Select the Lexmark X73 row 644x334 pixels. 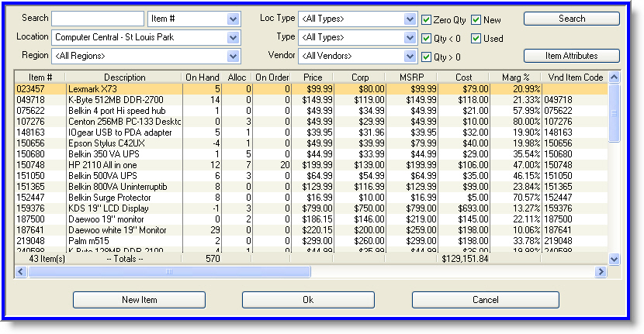click(x=311, y=89)
